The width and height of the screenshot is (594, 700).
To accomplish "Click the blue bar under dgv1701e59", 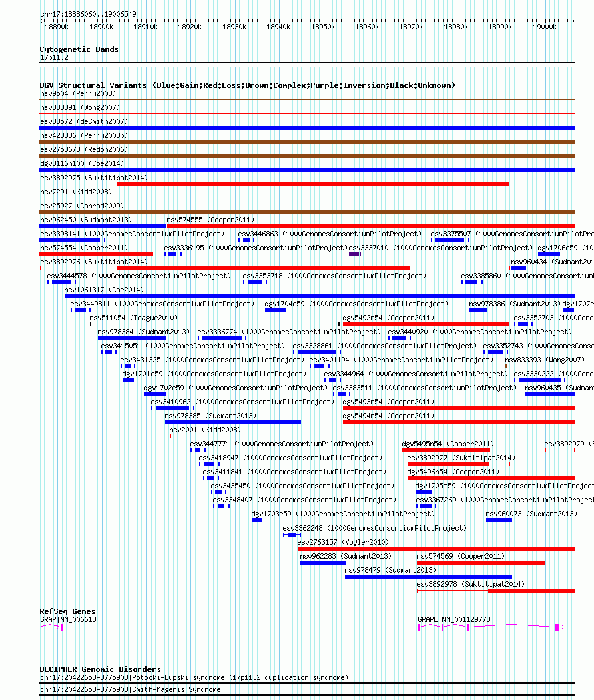I will (129, 380).
